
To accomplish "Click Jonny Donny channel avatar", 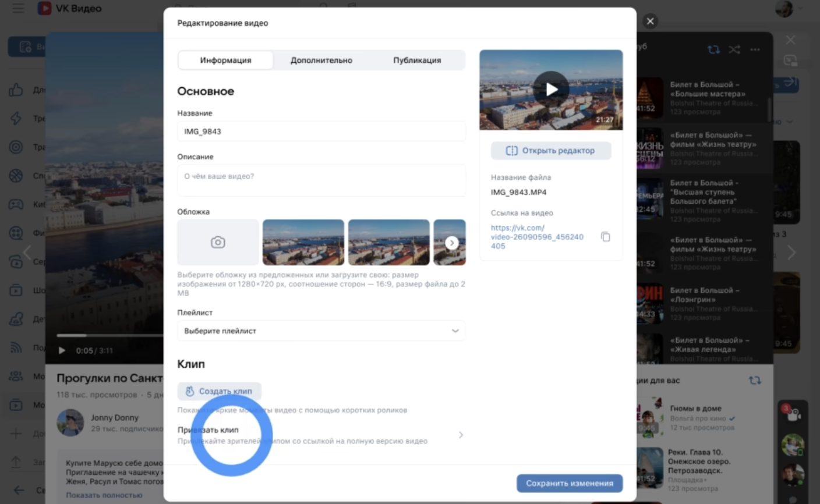I will pos(70,423).
